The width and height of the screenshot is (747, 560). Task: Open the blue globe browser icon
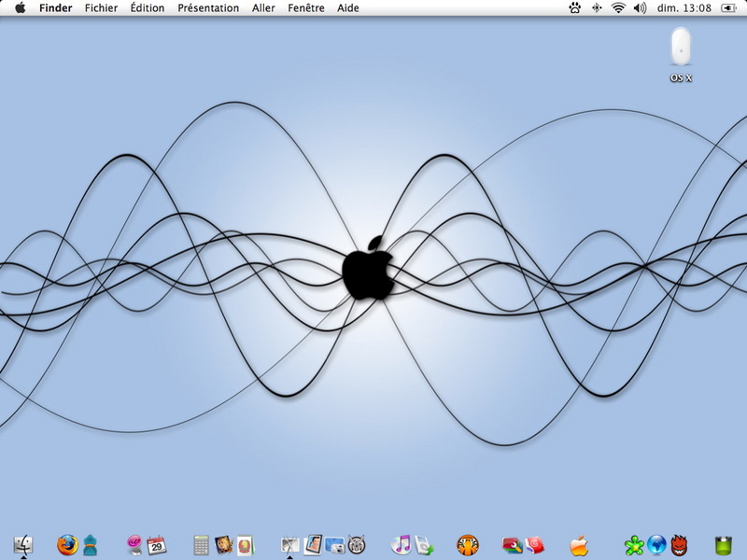pyautogui.click(x=656, y=545)
